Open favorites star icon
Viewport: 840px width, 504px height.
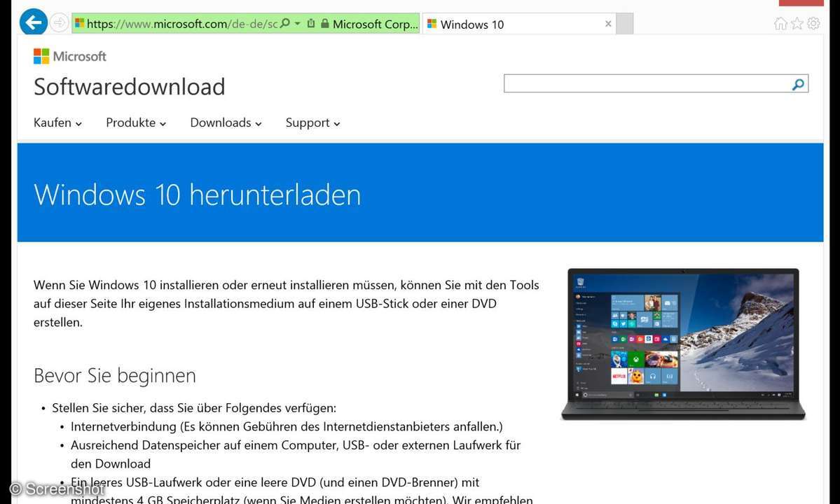[797, 24]
